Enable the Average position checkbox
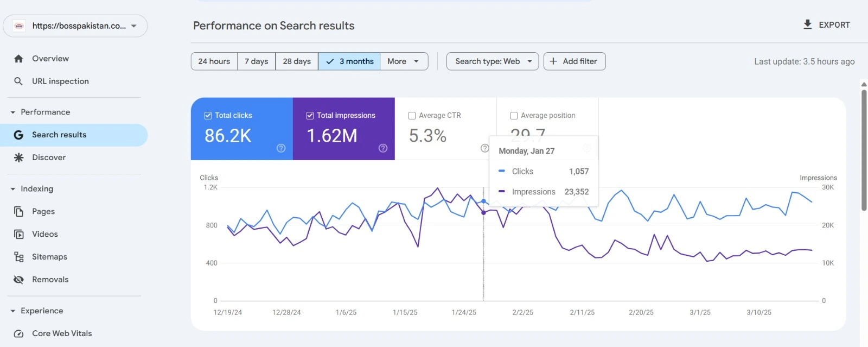The width and height of the screenshot is (868, 347). (x=514, y=116)
